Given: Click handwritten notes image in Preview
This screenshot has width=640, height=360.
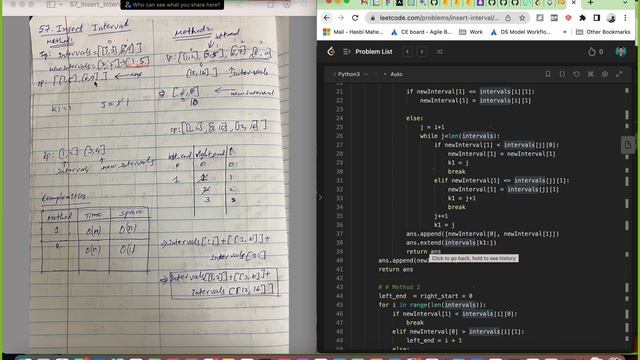Looking at the screenshot, I should 159,184.
